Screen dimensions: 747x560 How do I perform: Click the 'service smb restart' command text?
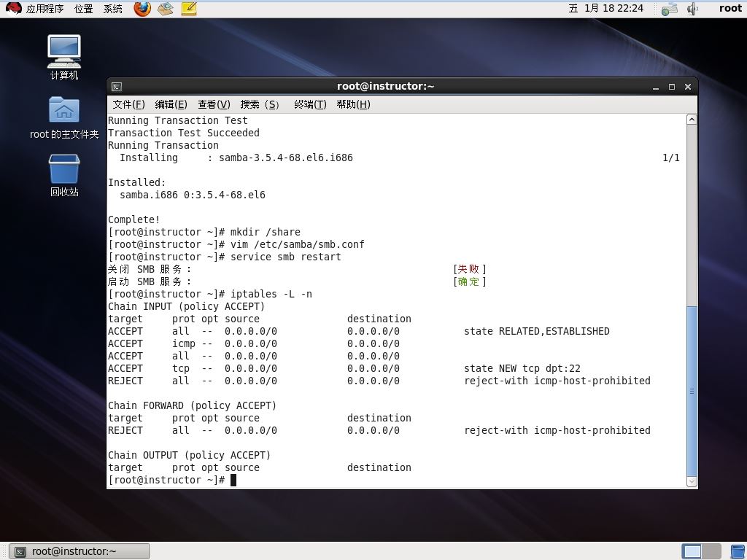click(286, 257)
